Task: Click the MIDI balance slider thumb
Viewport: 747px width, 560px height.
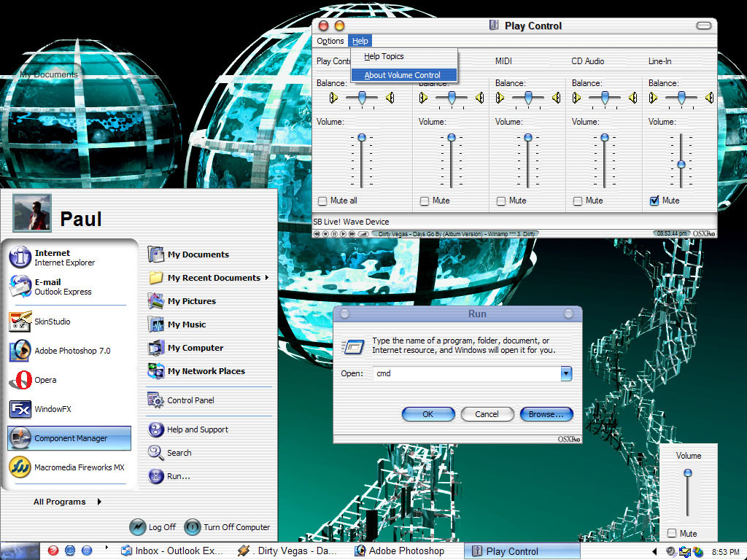Action: [528, 98]
